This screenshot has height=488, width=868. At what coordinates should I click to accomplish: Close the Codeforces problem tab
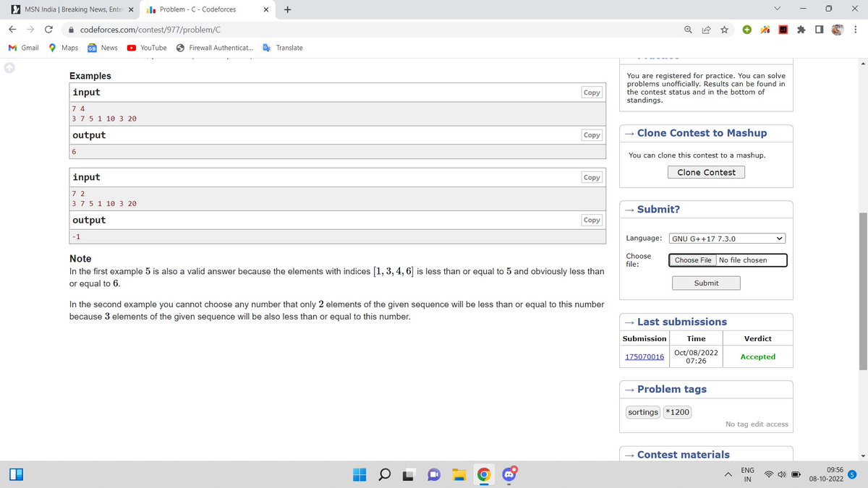click(x=266, y=9)
